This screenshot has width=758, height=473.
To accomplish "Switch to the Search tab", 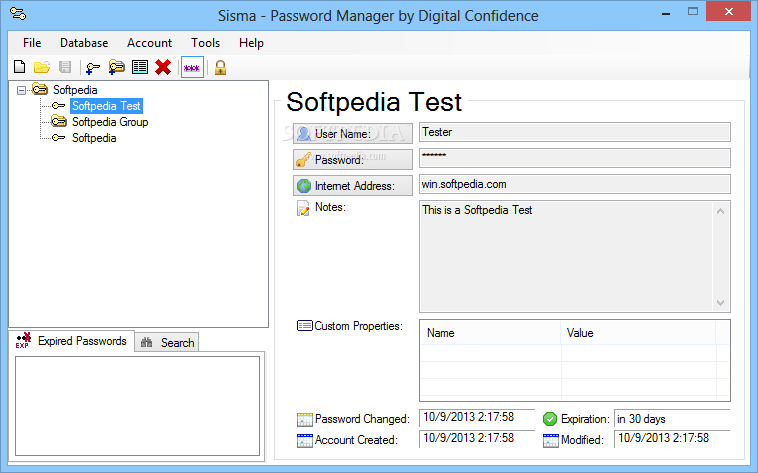I will pos(168,342).
